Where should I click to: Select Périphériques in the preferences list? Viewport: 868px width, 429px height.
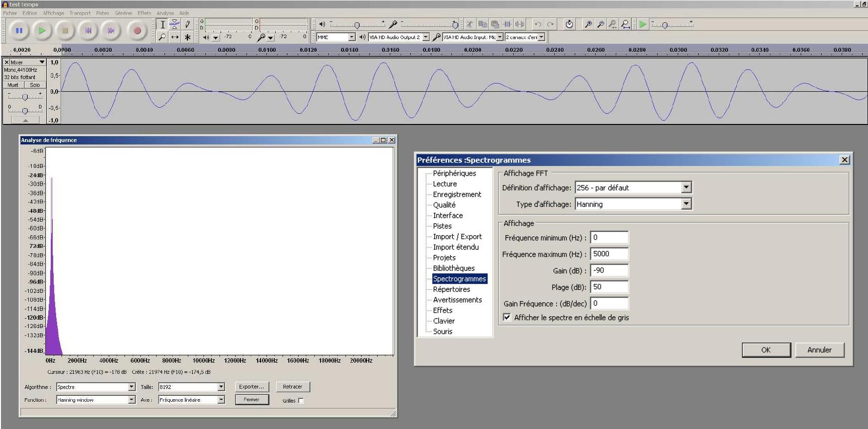pos(454,173)
